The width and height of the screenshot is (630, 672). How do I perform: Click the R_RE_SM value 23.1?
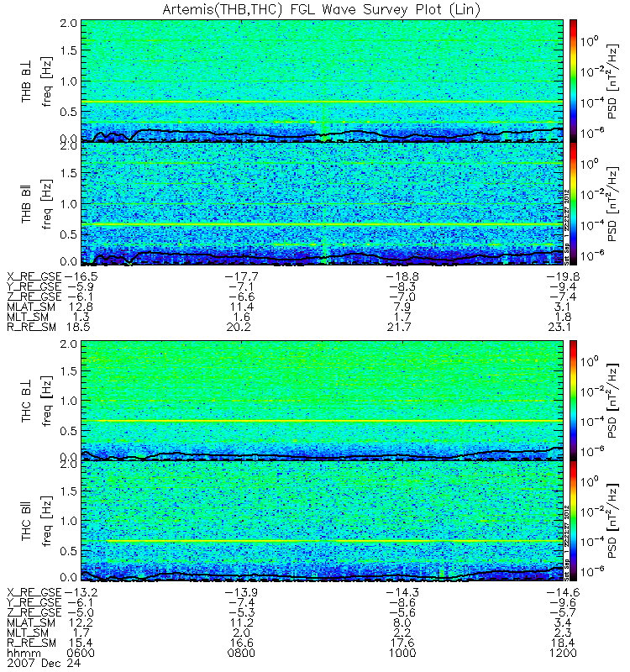[x=559, y=328]
